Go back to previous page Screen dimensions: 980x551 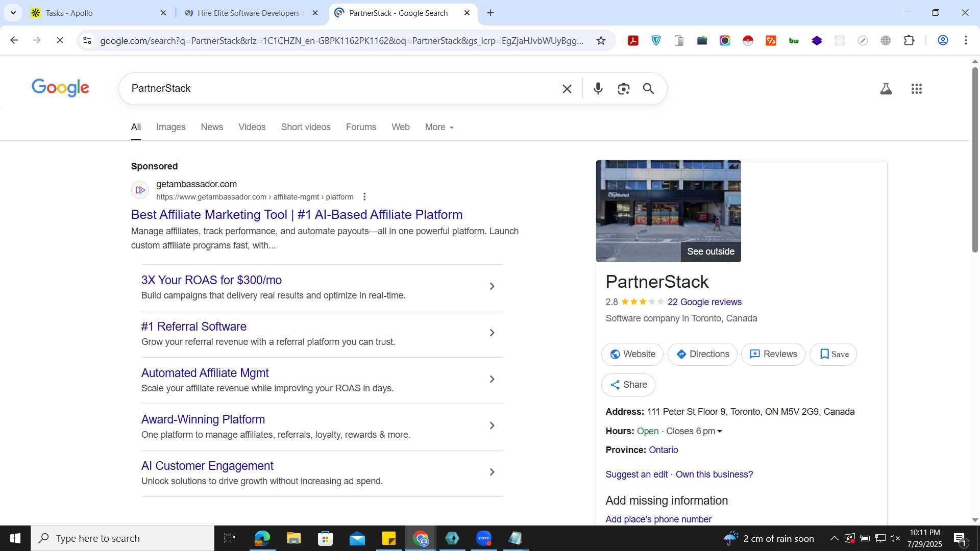point(14,40)
